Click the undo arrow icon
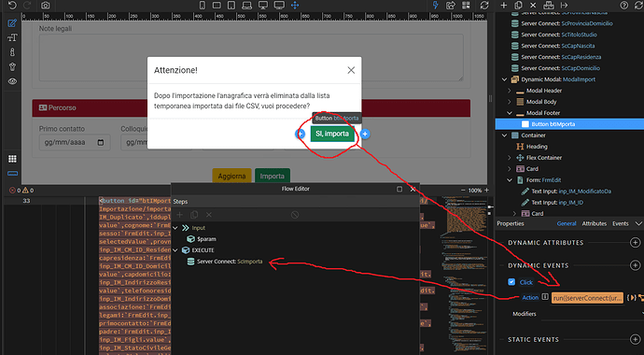 12,6
